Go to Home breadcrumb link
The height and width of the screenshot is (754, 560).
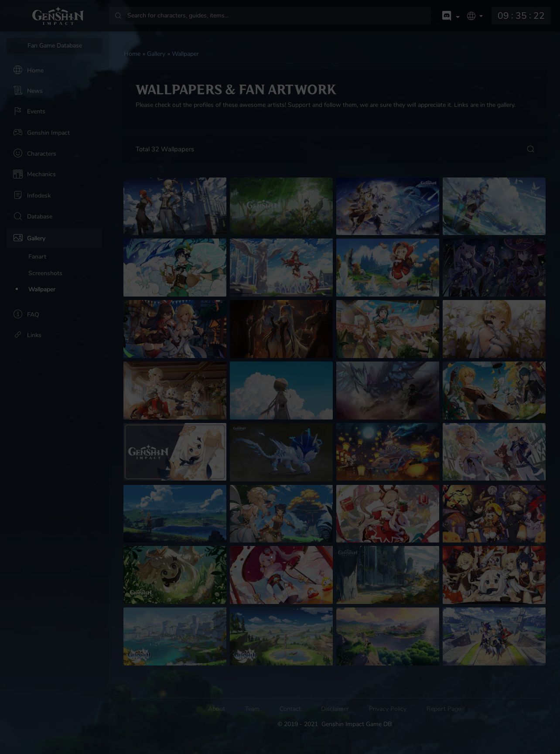point(132,54)
